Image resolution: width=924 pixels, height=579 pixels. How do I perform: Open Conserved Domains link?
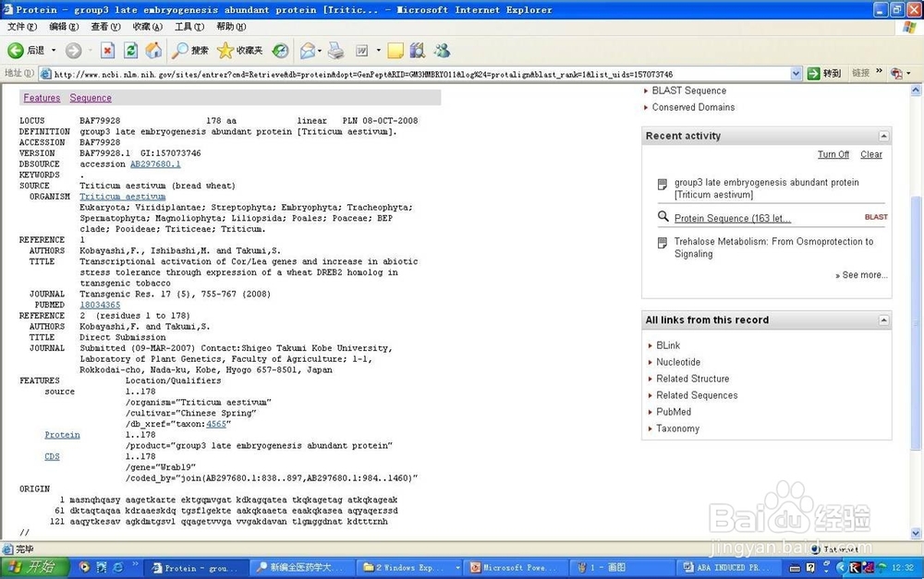[x=693, y=107]
